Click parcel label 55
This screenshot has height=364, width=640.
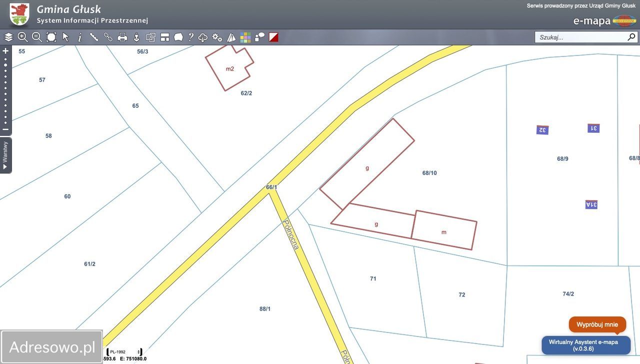coord(21,51)
